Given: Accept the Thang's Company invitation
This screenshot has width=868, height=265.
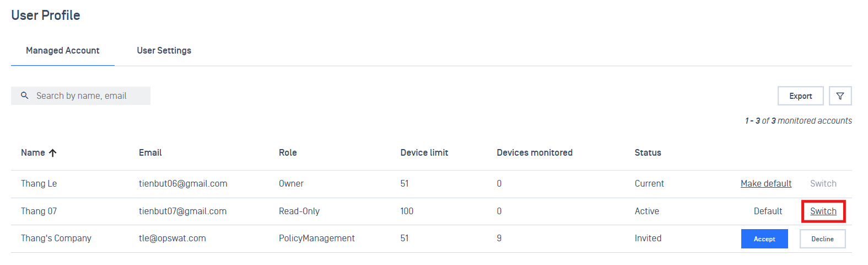Looking at the screenshot, I should (764, 239).
